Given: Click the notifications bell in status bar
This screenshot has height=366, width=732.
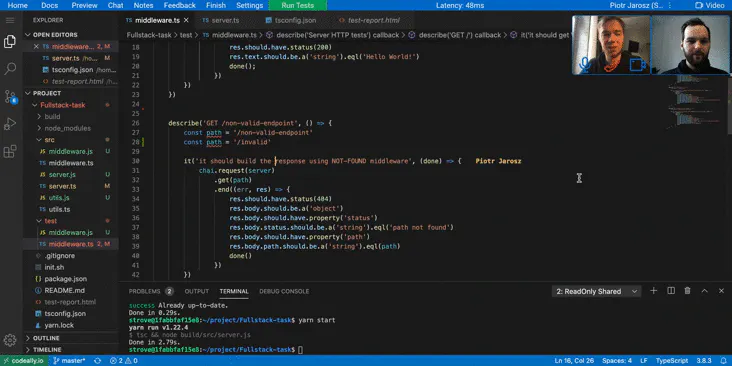Looking at the screenshot, I should [724, 361].
